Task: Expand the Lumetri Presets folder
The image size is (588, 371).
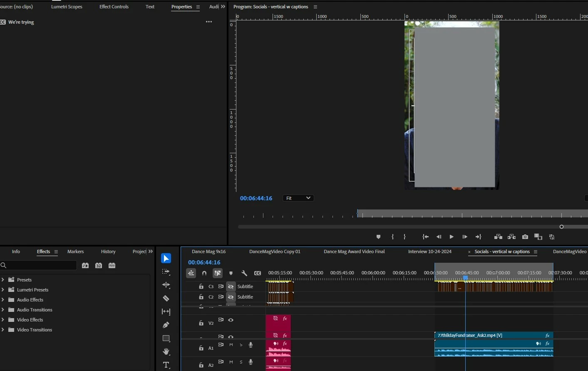Action: 3,290
